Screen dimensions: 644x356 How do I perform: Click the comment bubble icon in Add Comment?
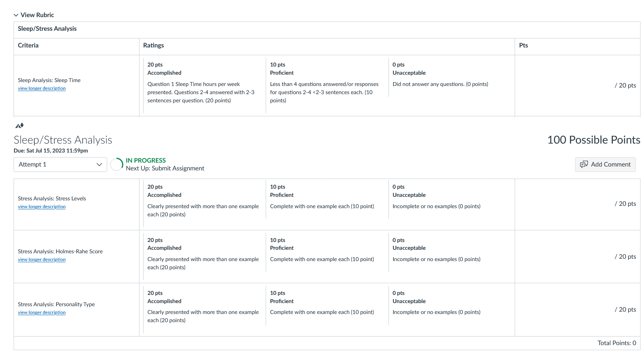point(584,165)
